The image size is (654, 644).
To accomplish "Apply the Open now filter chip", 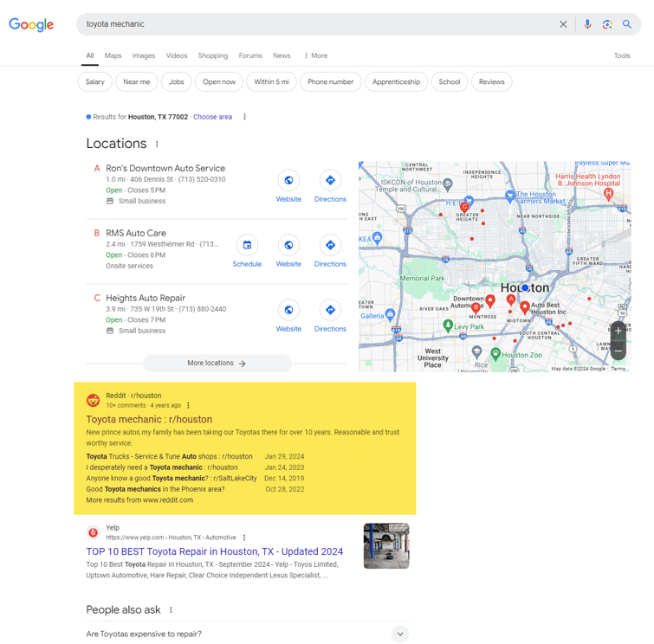I will (219, 81).
